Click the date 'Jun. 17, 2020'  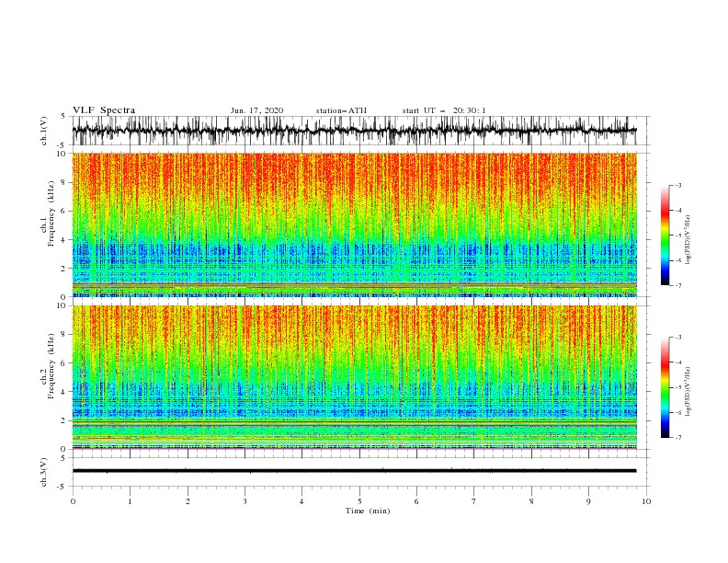256,110
